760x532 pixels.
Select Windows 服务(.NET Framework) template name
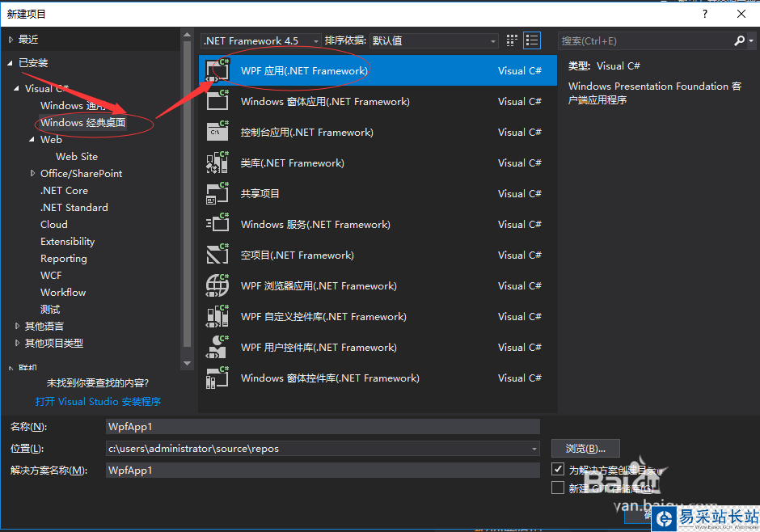click(x=315, y=224)
